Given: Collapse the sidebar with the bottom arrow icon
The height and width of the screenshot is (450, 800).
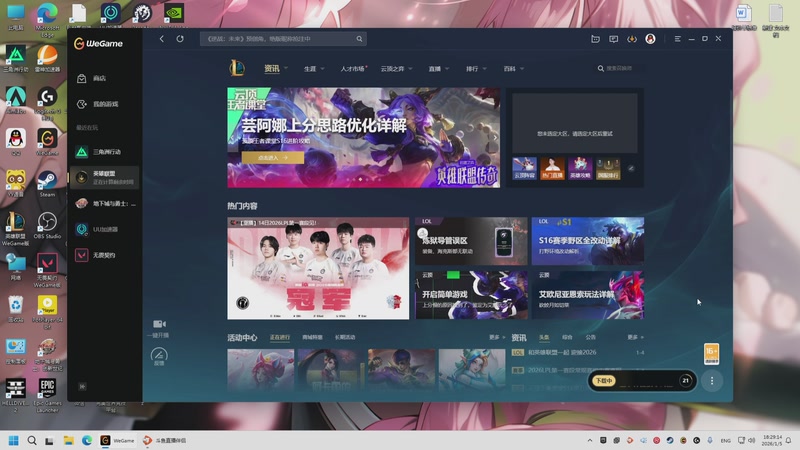Looking at the screenshot, I should coord(82,386).
